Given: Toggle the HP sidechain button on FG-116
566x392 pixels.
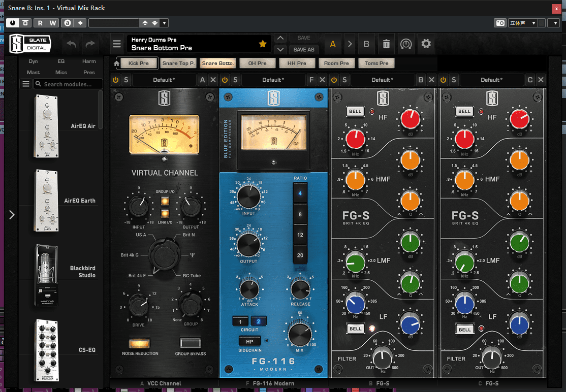Looking at the screenshot, I should pos(249,342).
